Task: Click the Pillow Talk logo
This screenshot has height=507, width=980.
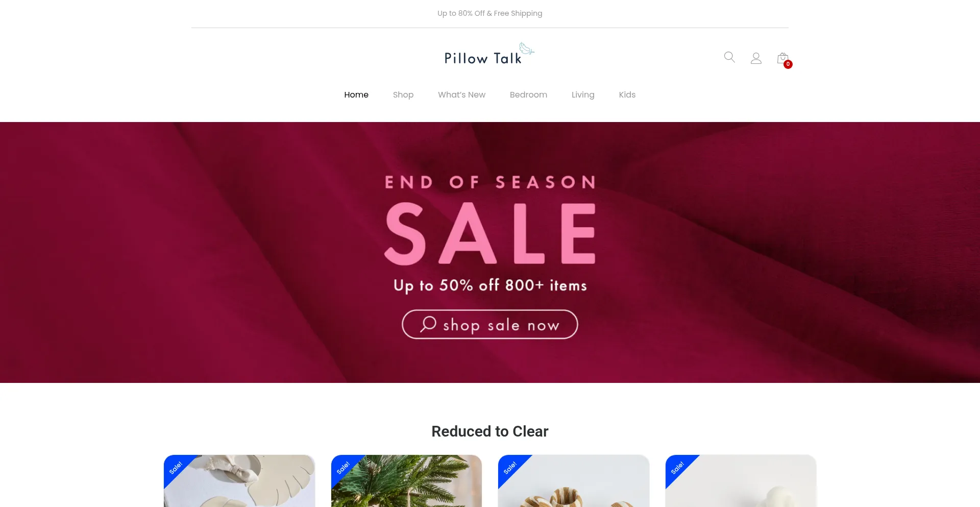Action: (489, 54)
